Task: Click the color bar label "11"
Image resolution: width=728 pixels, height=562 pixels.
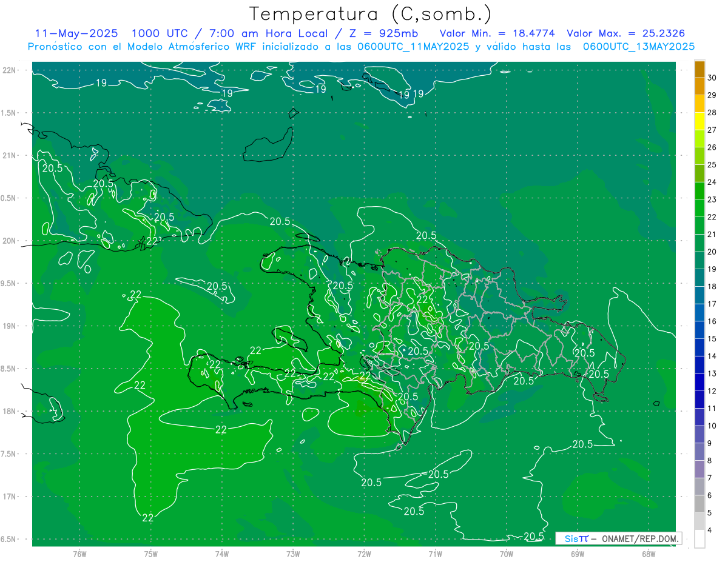Action: coord(712,408)
